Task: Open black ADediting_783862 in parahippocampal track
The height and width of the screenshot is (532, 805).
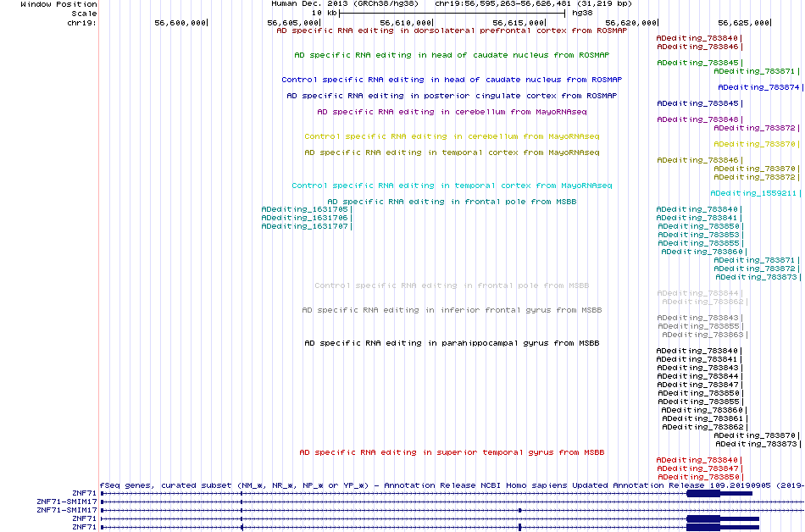Action: pyautogui.click(x=704, y=427)
